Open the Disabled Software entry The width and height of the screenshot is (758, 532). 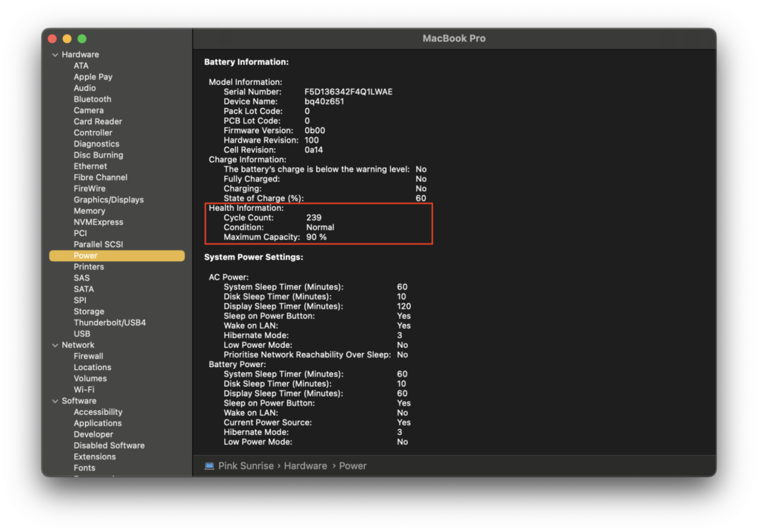click(x=109, y=445)
